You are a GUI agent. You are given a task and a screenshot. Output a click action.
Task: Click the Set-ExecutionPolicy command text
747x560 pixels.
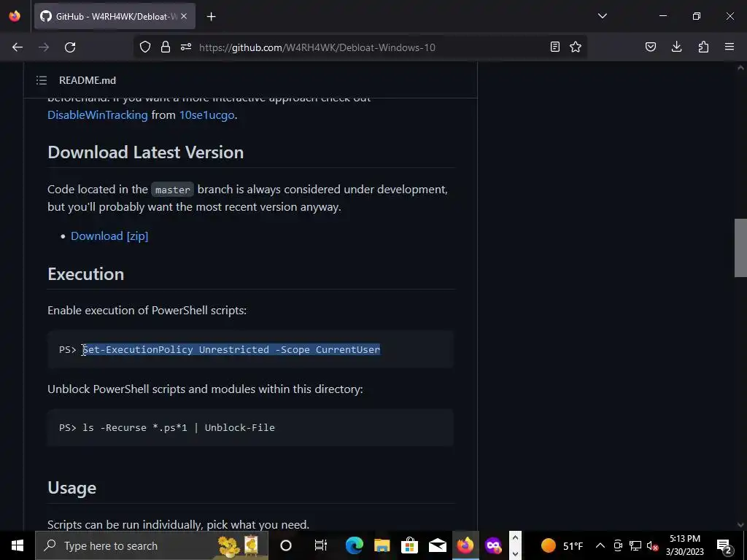[231, 349]
